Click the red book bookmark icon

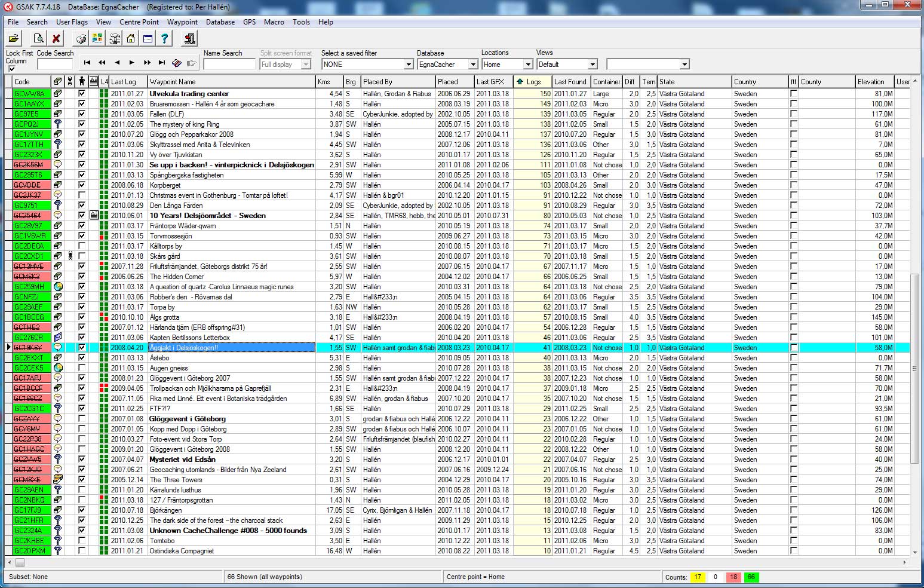click(x=177, y=63)
